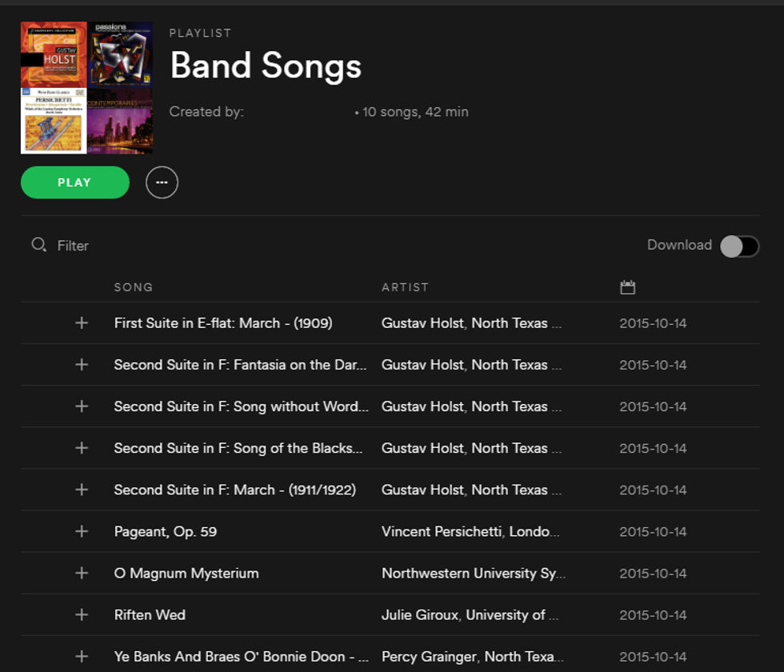This screenshot has width=784, height=672.
Task: Add Pageant, Op. 59 with plus icon
Action: [x=81, y=531]
